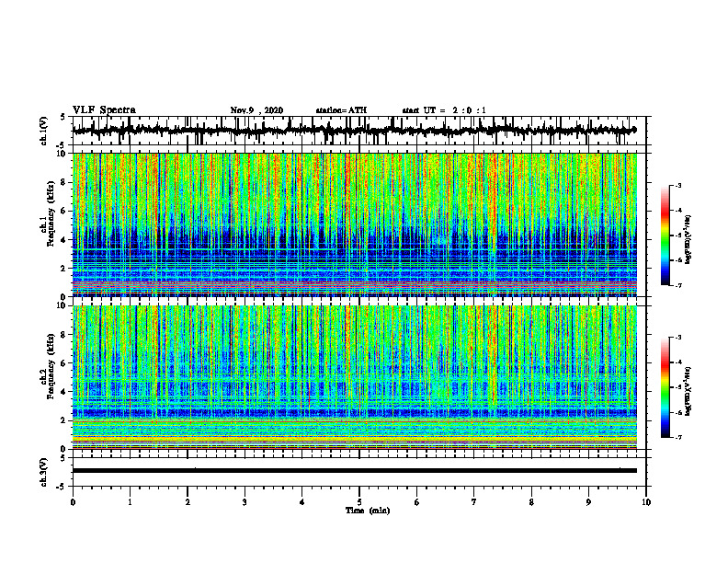This screenshot has width=728, height=563.
Task: Click the "-3" tick on the upper color bar
Action: coord(677,185)
